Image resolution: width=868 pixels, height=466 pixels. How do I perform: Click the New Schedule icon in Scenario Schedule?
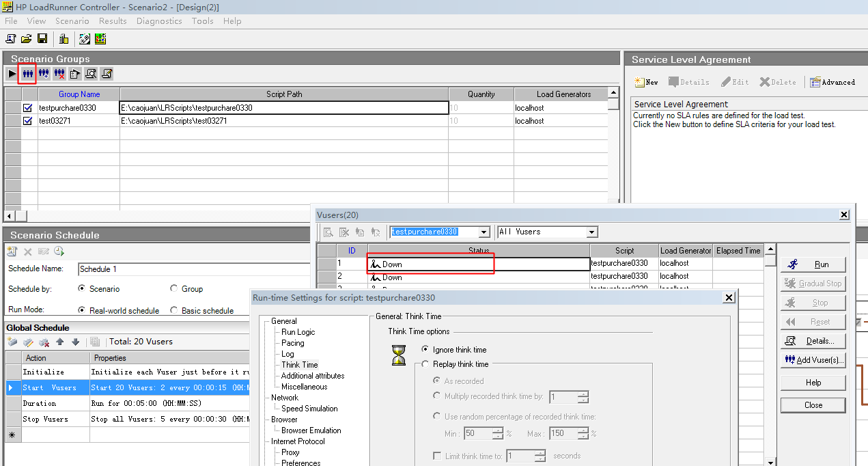coord(12,251)
